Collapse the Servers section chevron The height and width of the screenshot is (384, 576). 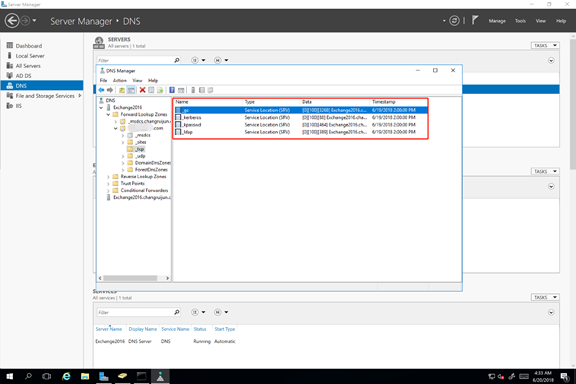[551, 60]
